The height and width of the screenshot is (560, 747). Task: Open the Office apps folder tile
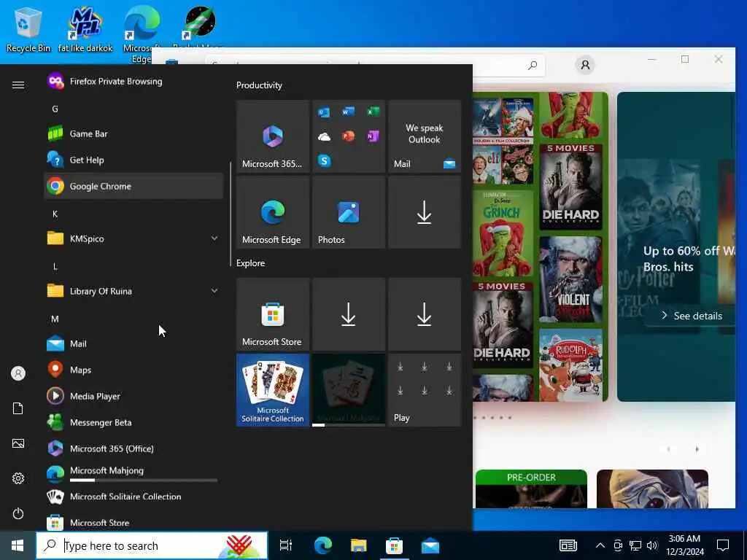tap(349, 136)
